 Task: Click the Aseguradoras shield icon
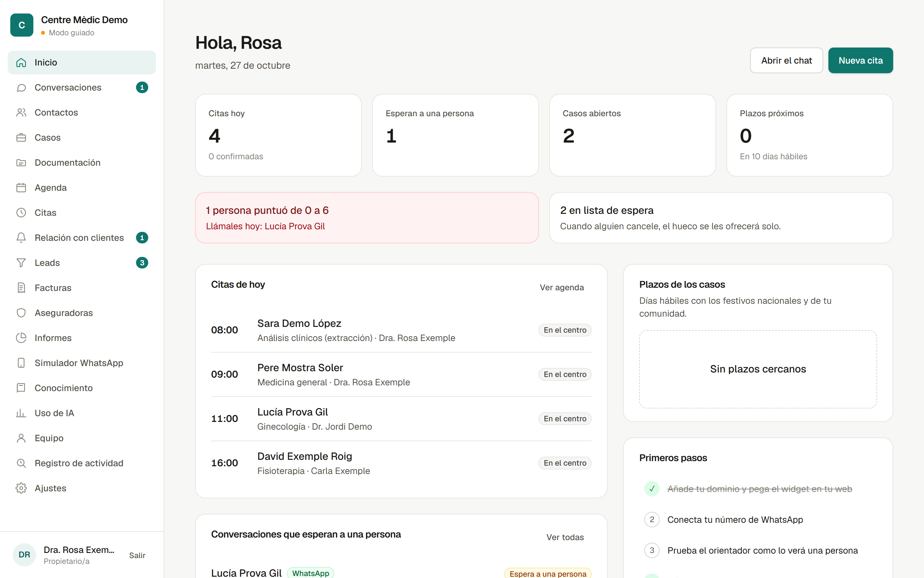click(21, 313)
